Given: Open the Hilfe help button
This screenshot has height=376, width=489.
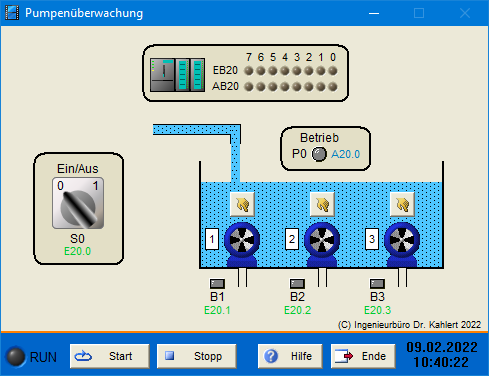Looking at the screenshot, I should (290, 356).
